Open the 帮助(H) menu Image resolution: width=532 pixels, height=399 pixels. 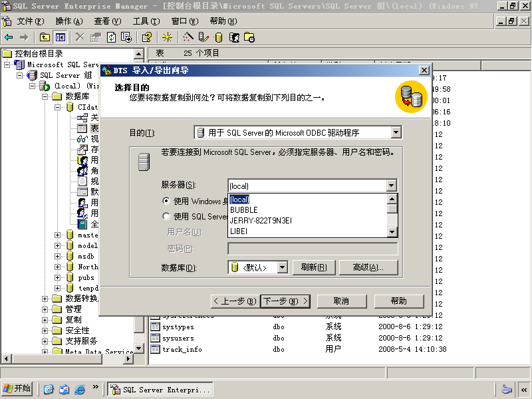pyautogui.click(x=223, y=21)
